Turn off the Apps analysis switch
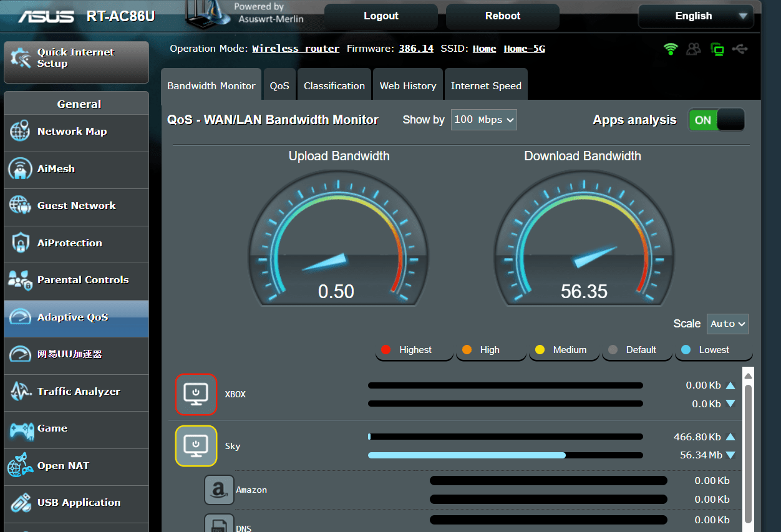 coord(716,120)
